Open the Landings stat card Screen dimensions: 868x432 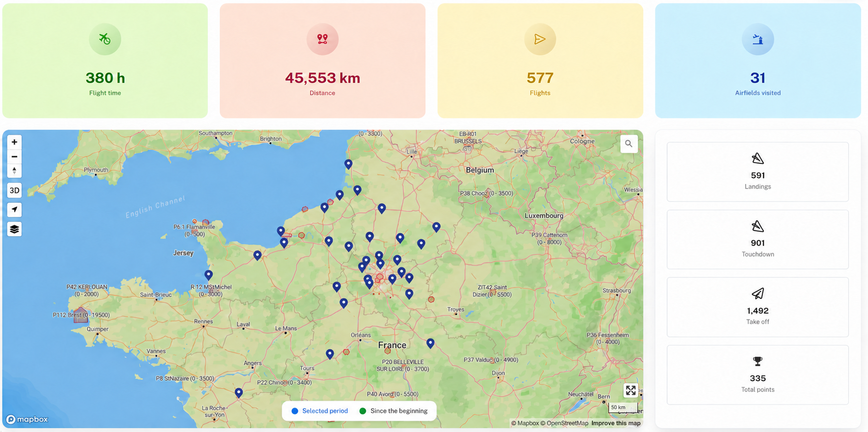[x=758, y=172]
